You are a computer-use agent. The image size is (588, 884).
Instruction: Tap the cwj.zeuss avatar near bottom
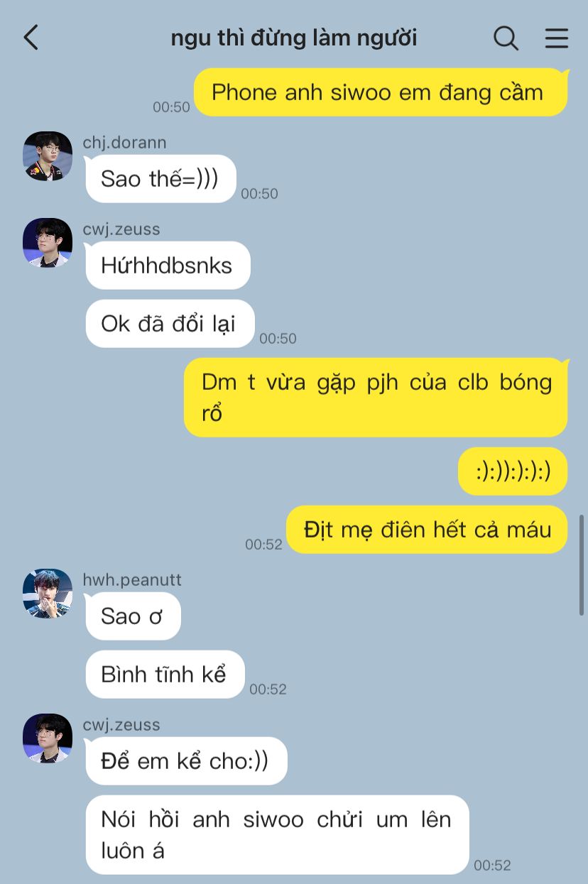coord(48,738)
